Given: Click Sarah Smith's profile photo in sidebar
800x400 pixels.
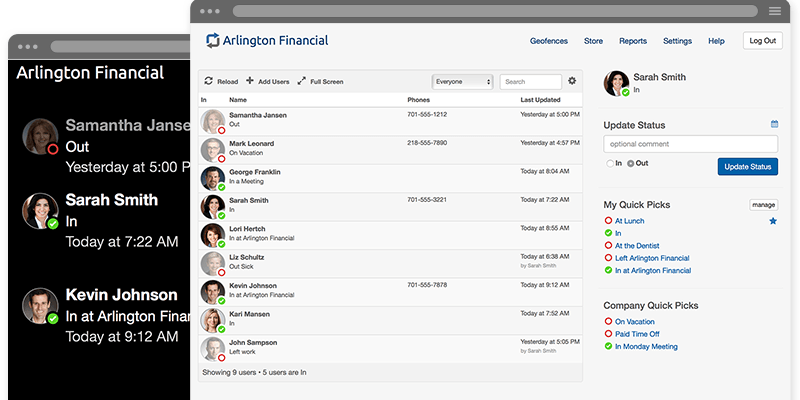Looking at the screenshot, I should (617, 84).
